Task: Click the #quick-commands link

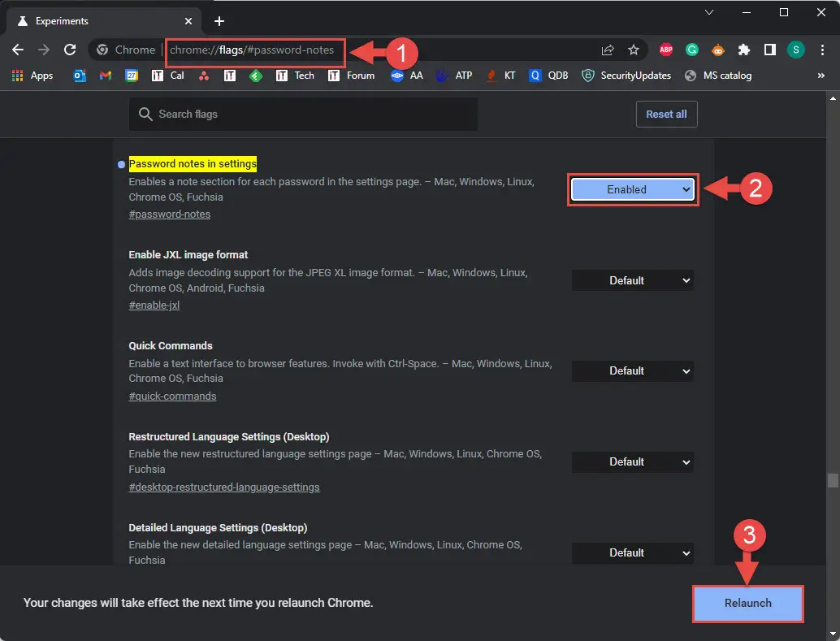Action: click(x=172, y=396)
